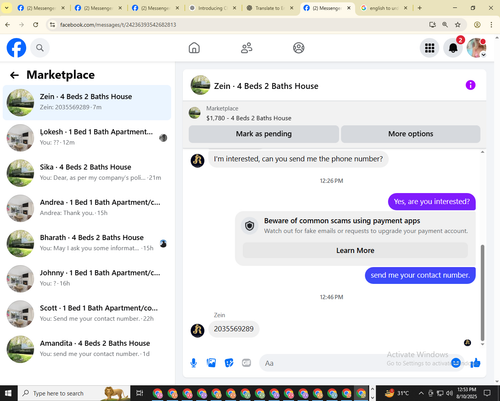Image resolution: width=500 pixels, height=401 pixels.
Task: Open site information icon in address bar
Action: [x=52, y=25]
